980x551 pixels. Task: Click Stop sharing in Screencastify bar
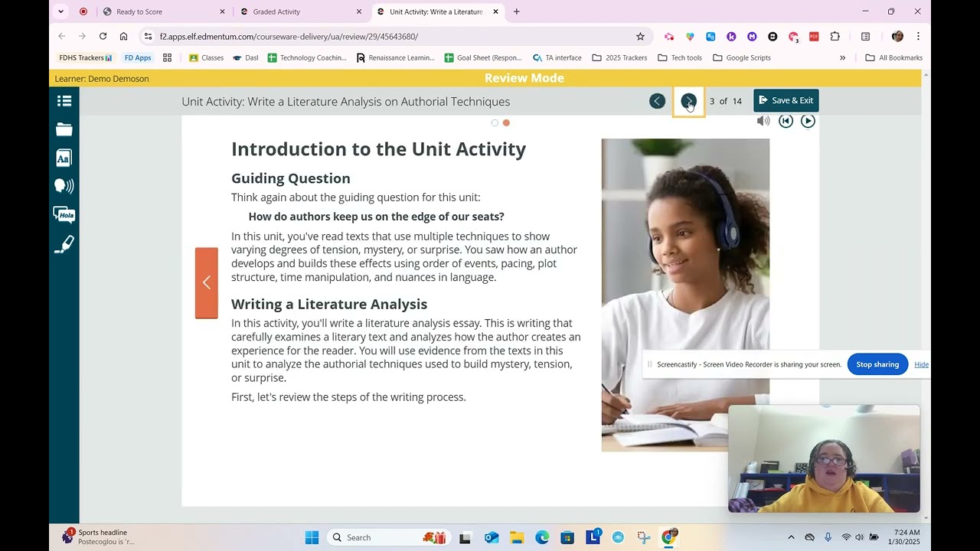[877, 364]
